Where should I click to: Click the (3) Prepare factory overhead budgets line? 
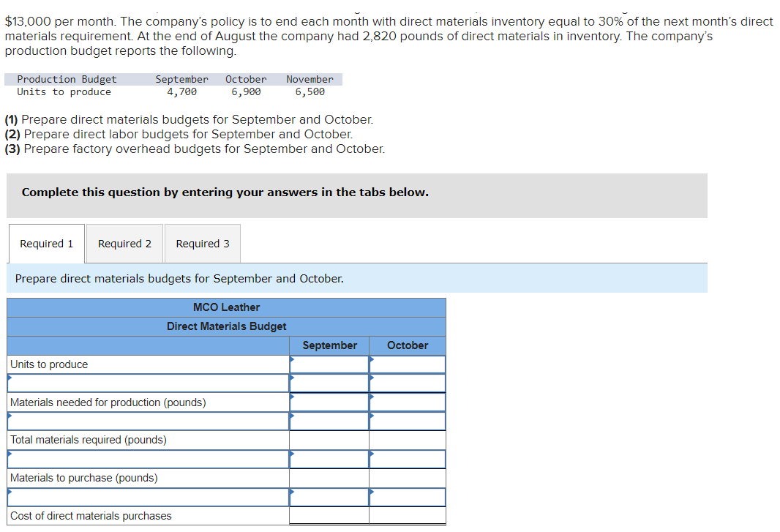click(x=195, y=149)
